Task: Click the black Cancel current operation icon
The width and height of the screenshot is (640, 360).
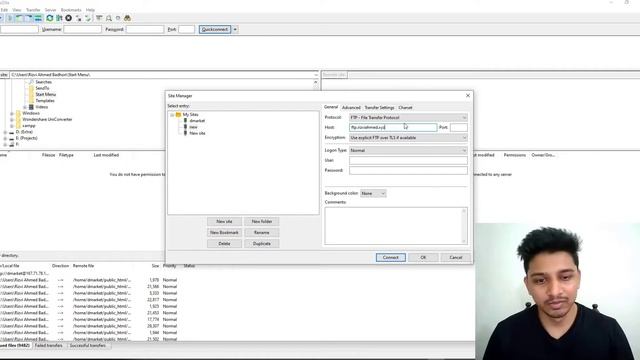Action: (x=69, y=18)
